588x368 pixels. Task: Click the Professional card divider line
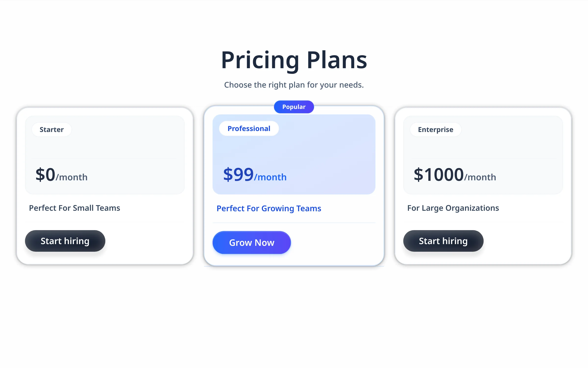[x=294, y=223]
